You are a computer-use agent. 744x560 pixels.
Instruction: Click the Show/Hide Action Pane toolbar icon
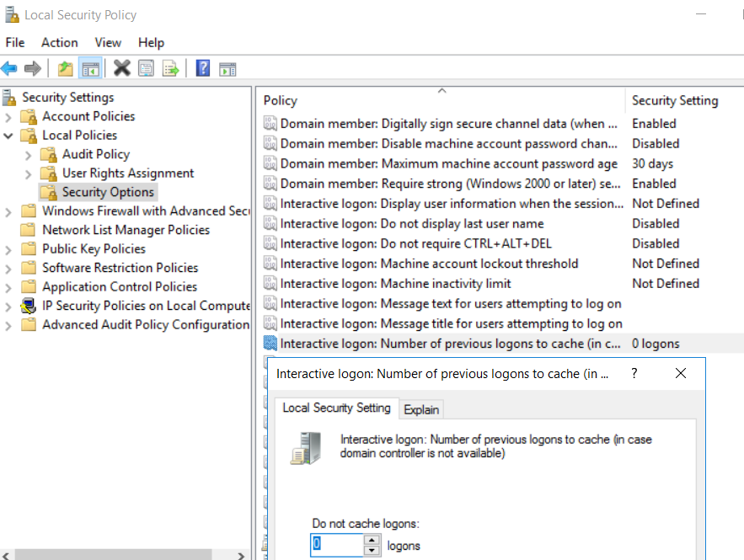click(x=227, y=67)
